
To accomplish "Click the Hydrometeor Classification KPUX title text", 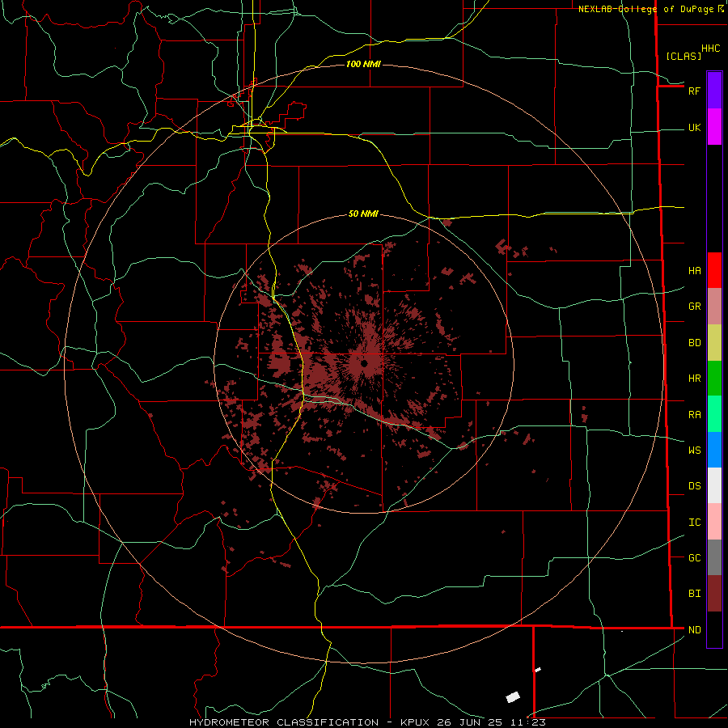I will pyautogui.click(x=367, y=722).
